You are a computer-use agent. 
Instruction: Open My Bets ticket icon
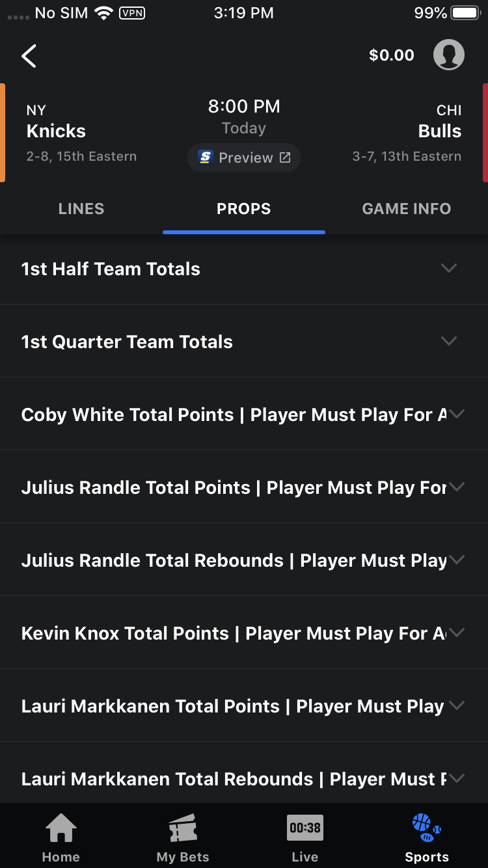coord(183,829)
